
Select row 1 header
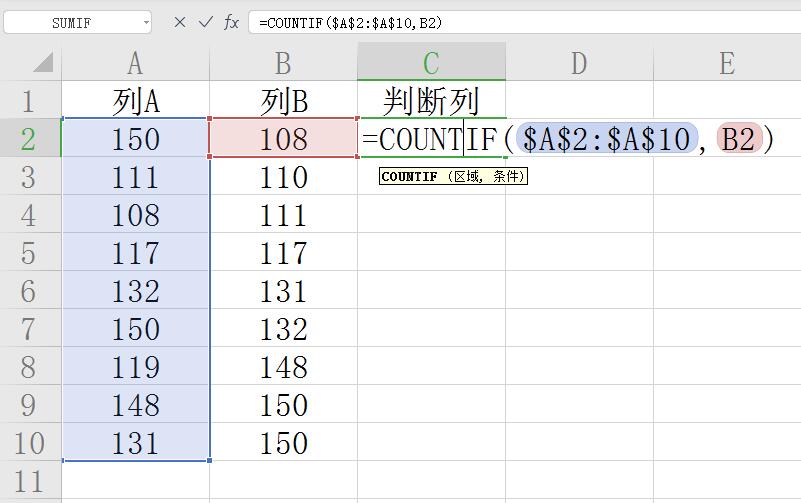pos(28,101)
